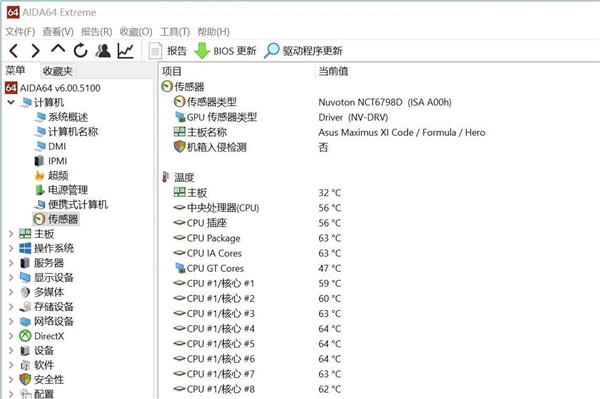Sort by the 项目 column header
600x399 pixels.
click(171, 72)
